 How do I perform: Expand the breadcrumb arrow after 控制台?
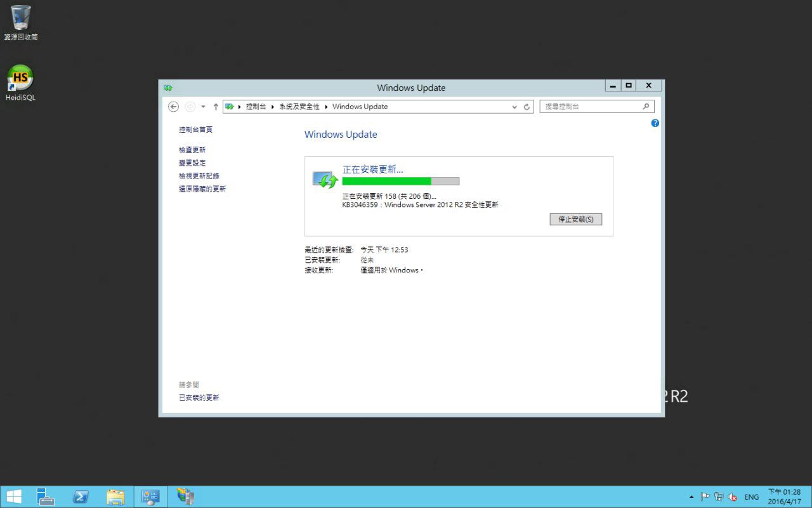273,107
